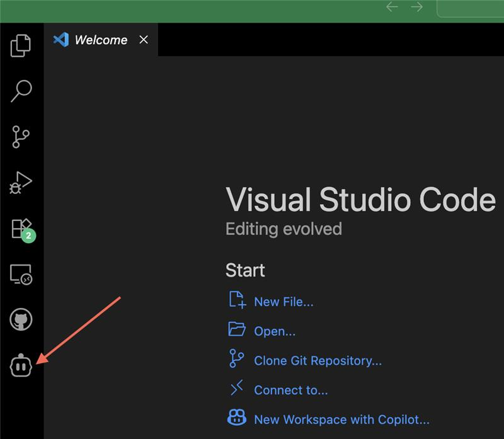The height and width of the screenshot is (439, 504).
Task: Go forward using the right arrow
Action: pyautogui.click(x=417, y=7)
